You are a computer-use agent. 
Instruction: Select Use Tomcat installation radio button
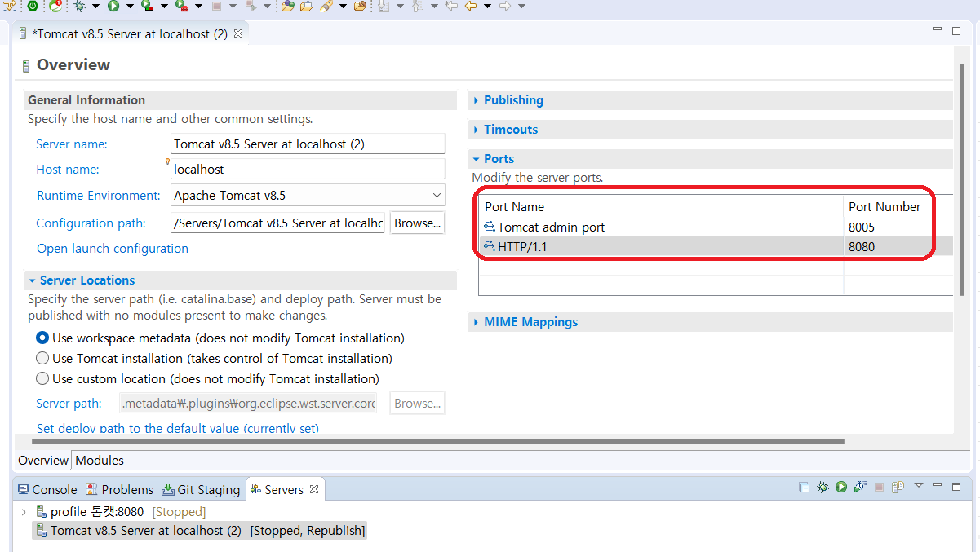click(x=42, y=358)
